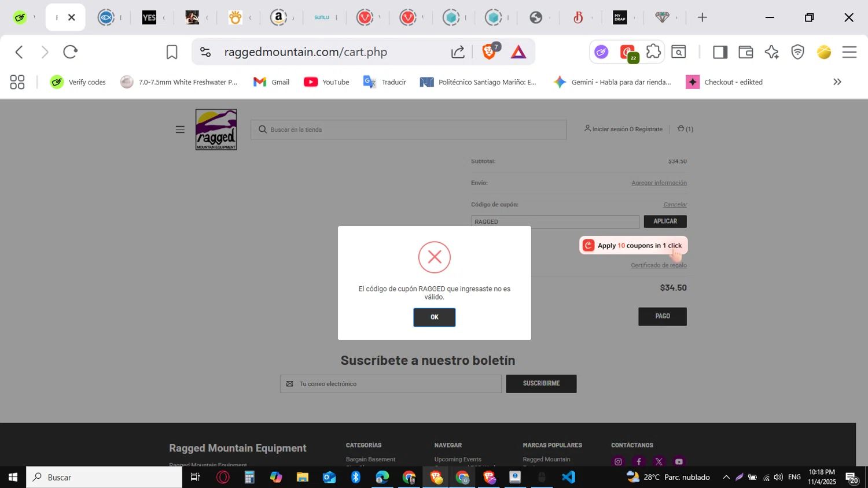The image size is (868, 488).
Task: Open the Upcoming Events footer link
Action: (458, 460)
